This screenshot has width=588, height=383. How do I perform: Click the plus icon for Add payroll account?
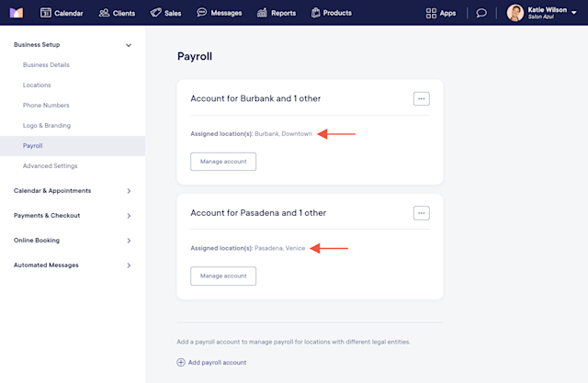(x=181, y=363)
